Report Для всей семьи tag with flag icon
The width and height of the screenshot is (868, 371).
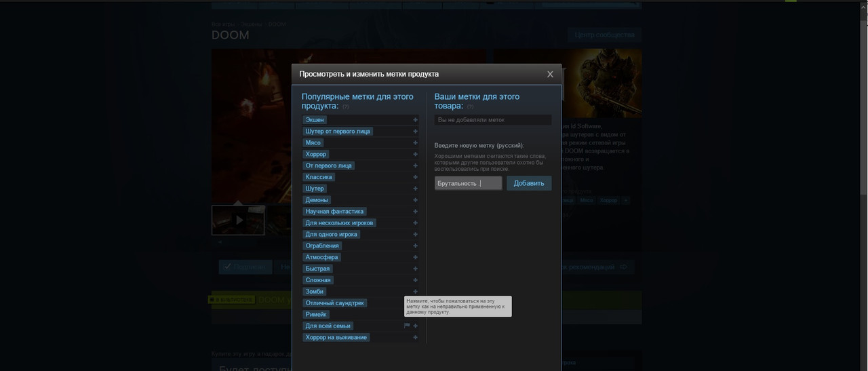click(407, 326)
